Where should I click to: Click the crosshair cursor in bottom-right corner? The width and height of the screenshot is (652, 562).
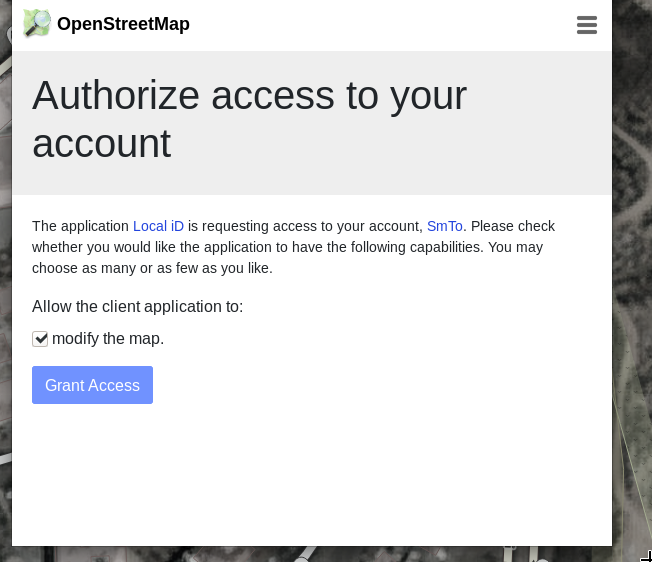click(647, 557)
